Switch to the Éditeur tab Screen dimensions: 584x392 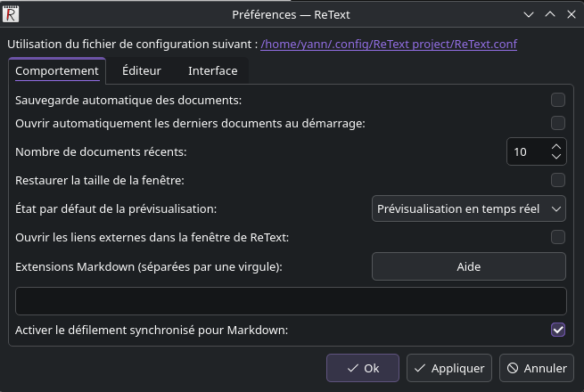point(142,70)
